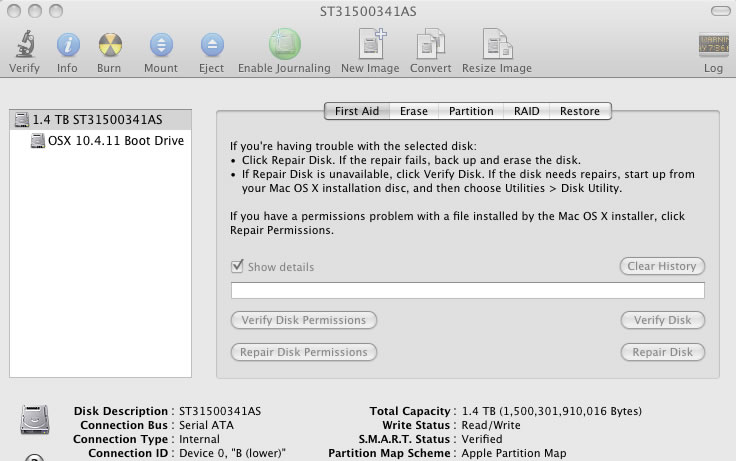Go to the Restore tab
The height and width of the screenshot is (461, 736).
(x=580, y=111)
